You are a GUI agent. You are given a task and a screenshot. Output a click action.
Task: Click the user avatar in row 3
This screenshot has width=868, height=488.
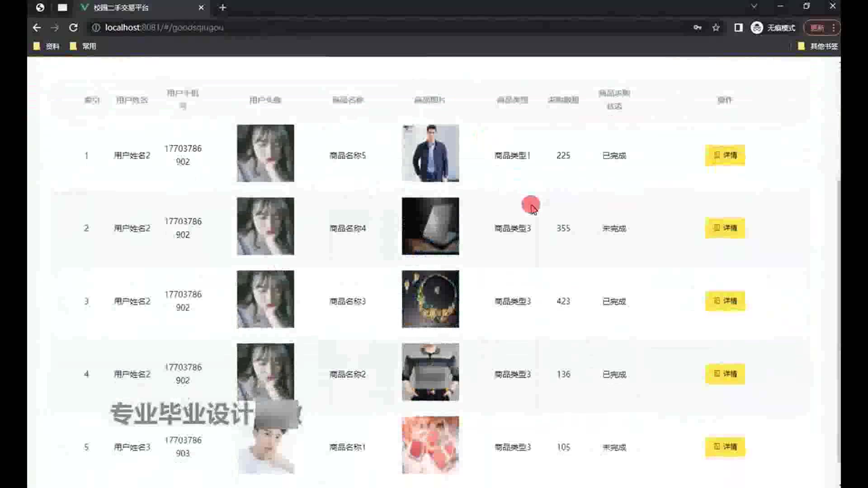(265, 299)
